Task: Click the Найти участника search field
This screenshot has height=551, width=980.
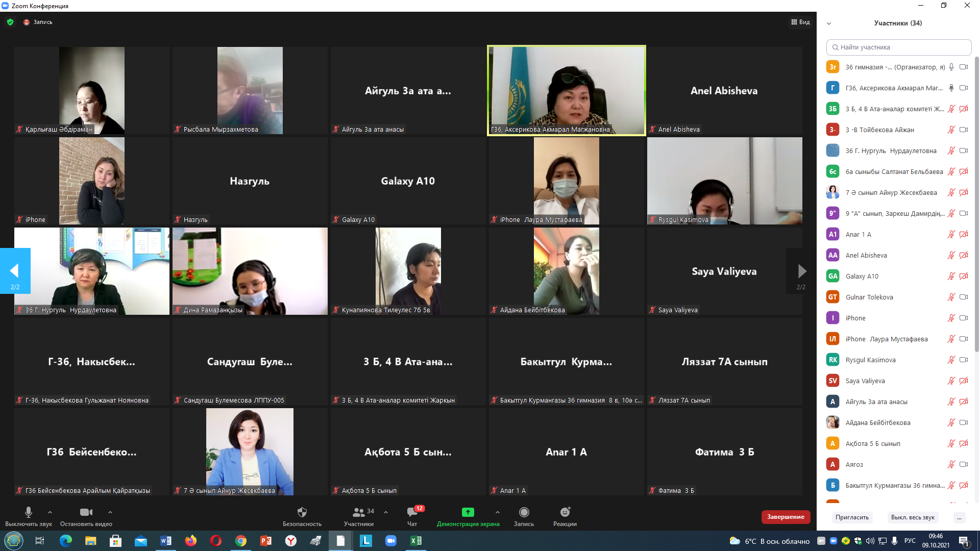Action: (x=898, y=47)
